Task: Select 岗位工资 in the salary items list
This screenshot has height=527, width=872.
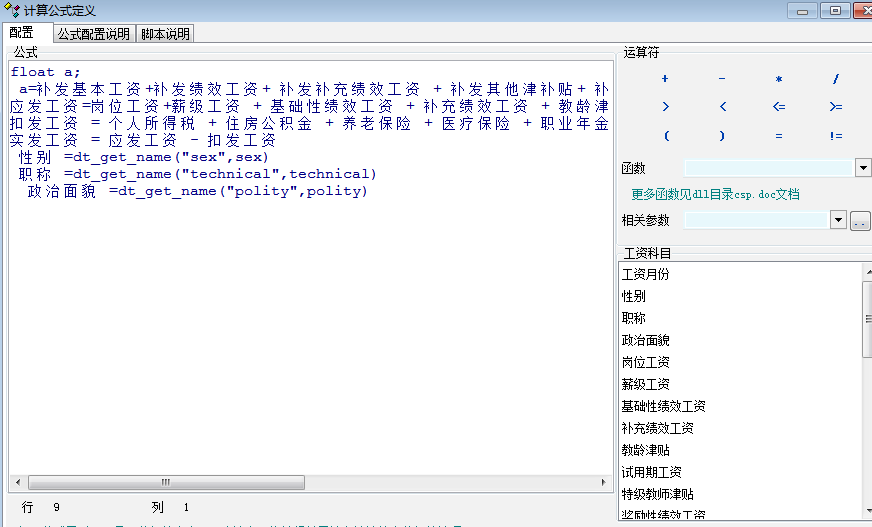Action: click(x=645, y=362)
